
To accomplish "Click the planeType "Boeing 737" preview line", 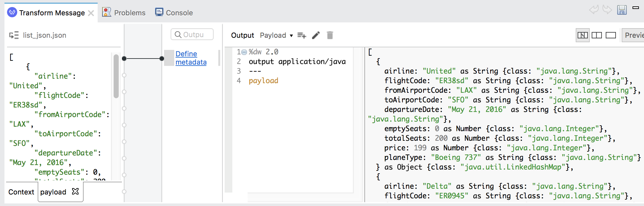I will [x=513, y=157].
